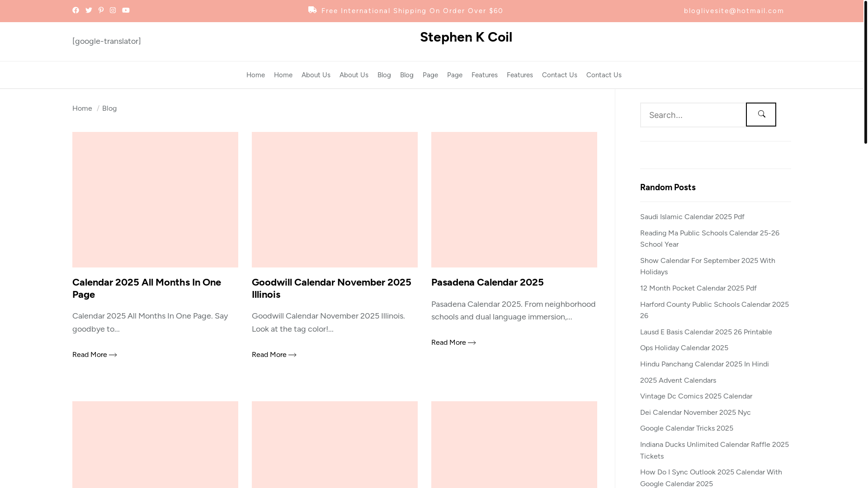Open the first Contact Us menu item
The width and height of the screenshot is (868, 488).
click(560, 75)
